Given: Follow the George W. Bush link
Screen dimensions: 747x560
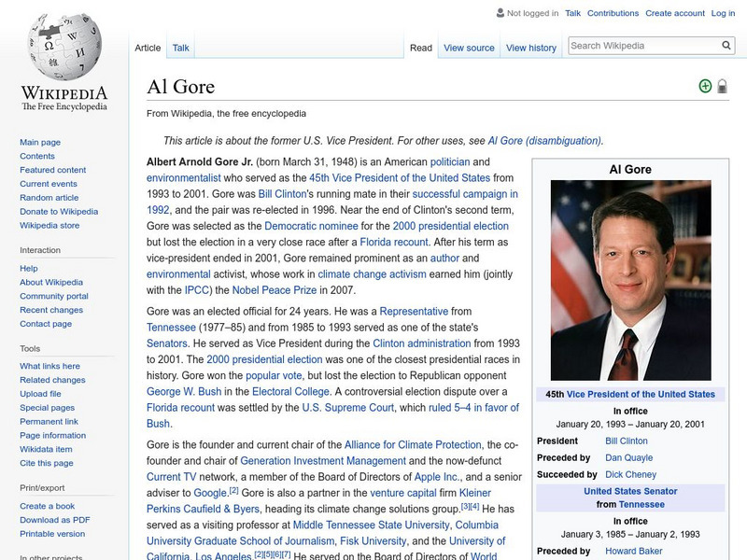Looking at the screenshot, I should [x=184, y=391].
